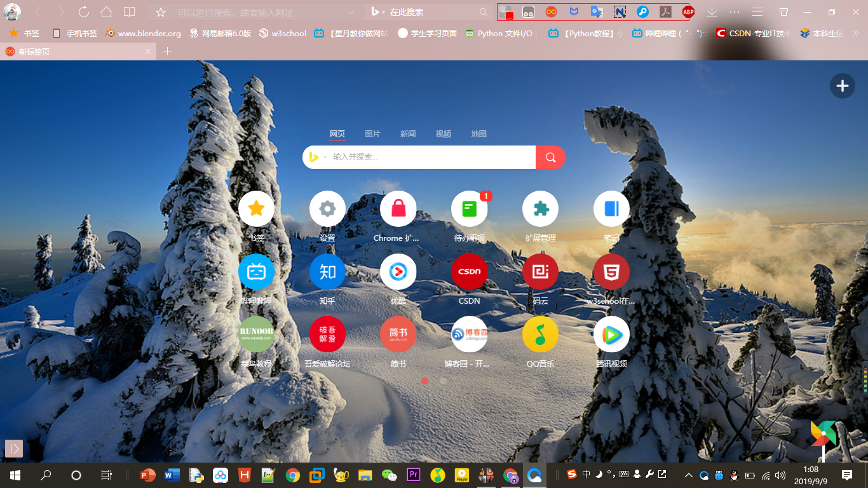Open the 待办事项 tile with badge
This screenshot has height=488, width=868.
click(x=470, y=208)
